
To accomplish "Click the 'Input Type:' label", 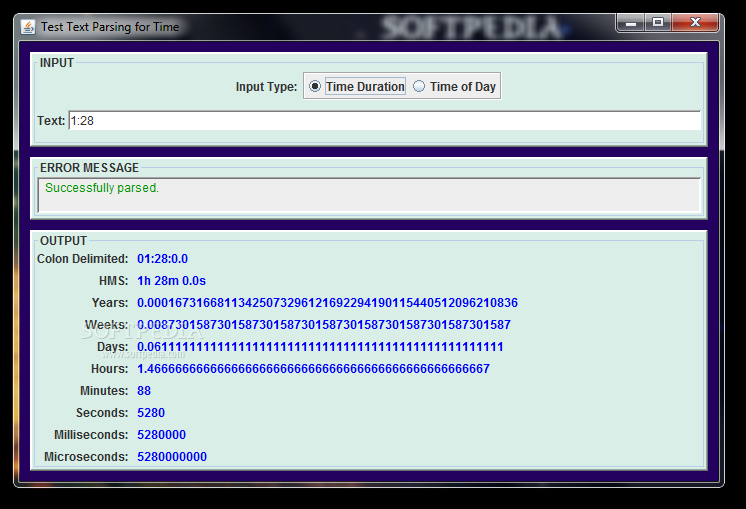I will 266,87.
